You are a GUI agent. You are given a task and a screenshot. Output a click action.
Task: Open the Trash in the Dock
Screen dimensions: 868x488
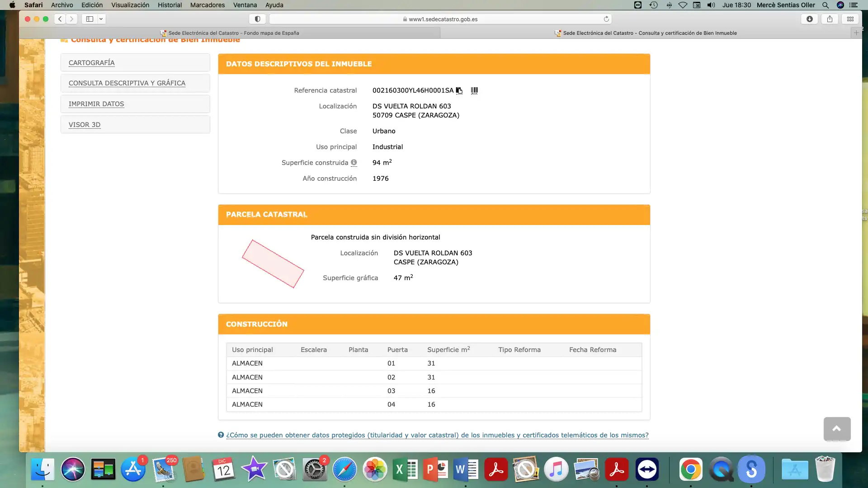(825, 469)
